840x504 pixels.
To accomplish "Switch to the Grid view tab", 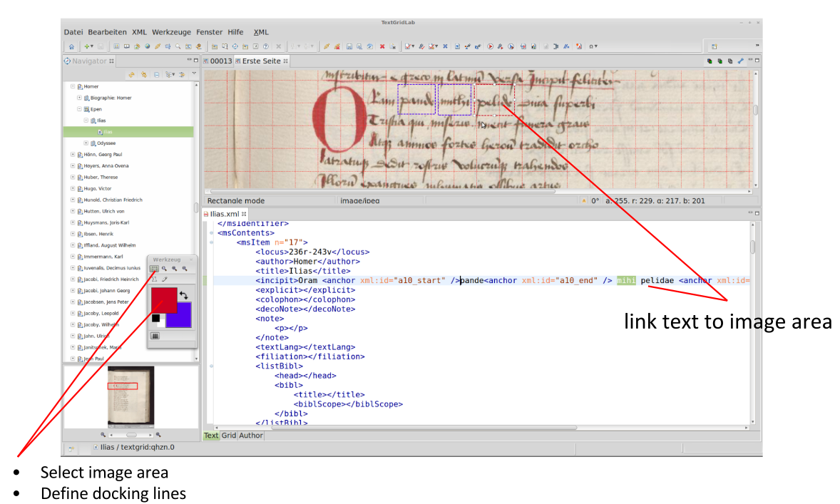I will pyautogui.click(x=229, y=436).
